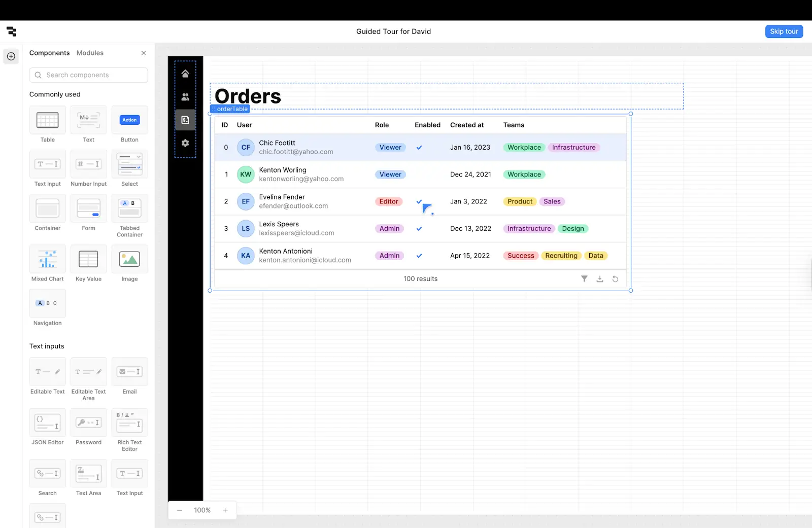The height and width of the screenshot is (528, 812).
Task: Download the Orders table data
Action: pos(600,278)
